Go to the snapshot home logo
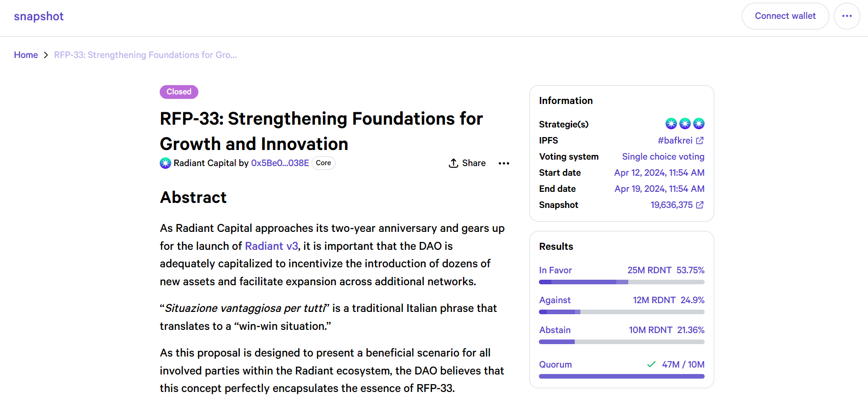 pyautogui.click(x=39, y=16)
